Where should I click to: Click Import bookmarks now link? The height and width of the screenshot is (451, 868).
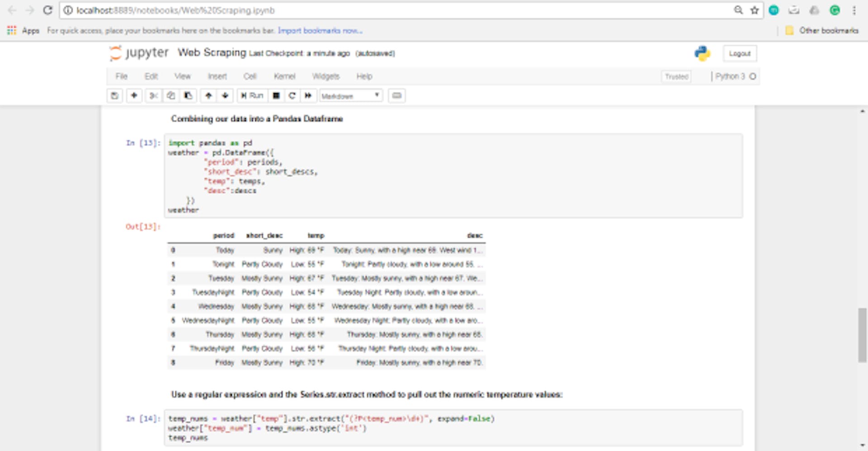(x=320, y=30)
